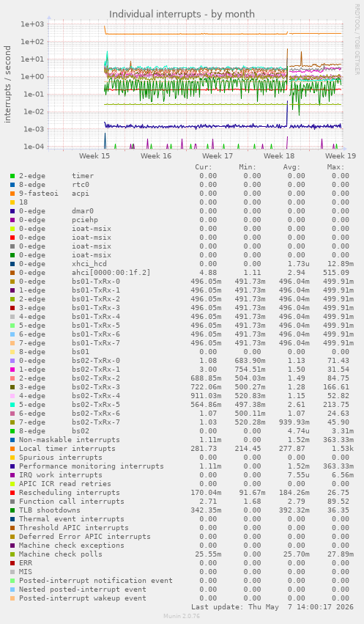The height and width of the screenshot is (624, 364).
Task: Click the ahci[0000:00:1f.2] legend color square
Action: click(12, 273)
